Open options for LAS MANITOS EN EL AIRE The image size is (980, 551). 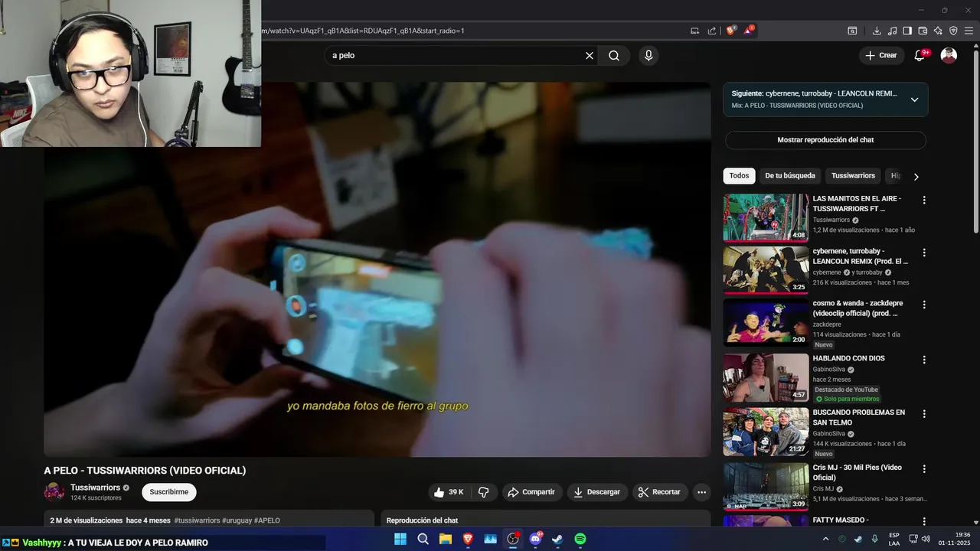(x=924, y=200)
